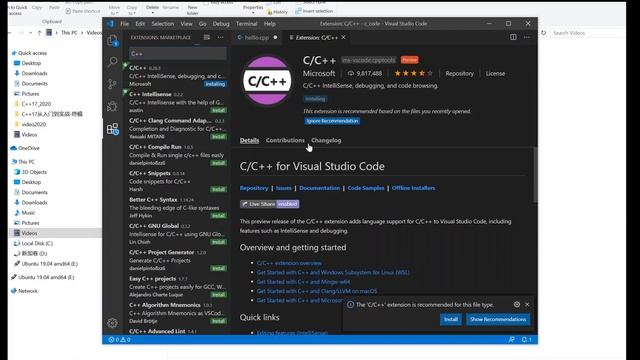Go up one folder in File Explorer
Viewport: 640px width, 360px height.
coord(39,33)
